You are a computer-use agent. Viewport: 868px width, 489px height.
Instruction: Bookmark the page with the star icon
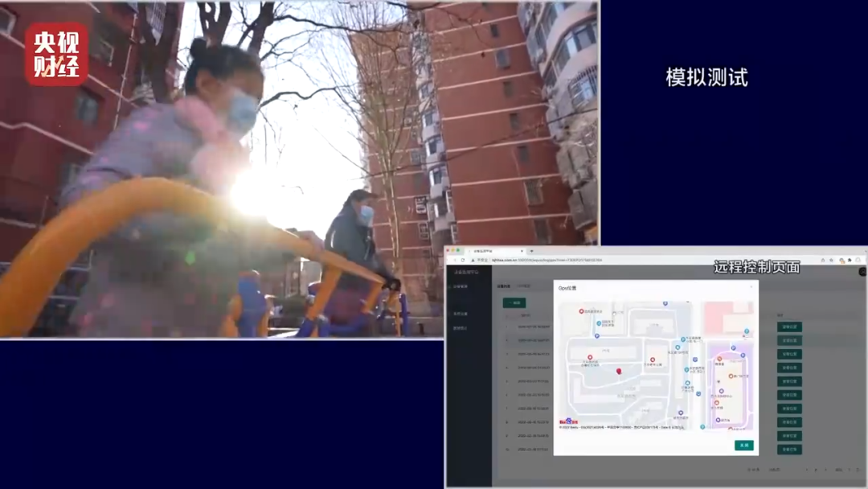click(831, 261)
